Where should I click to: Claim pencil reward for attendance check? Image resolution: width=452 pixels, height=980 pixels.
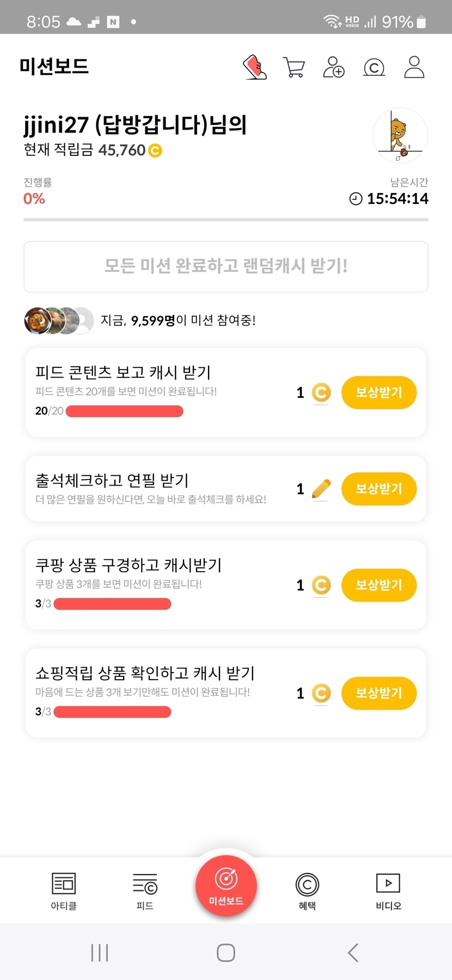point(378,489)
